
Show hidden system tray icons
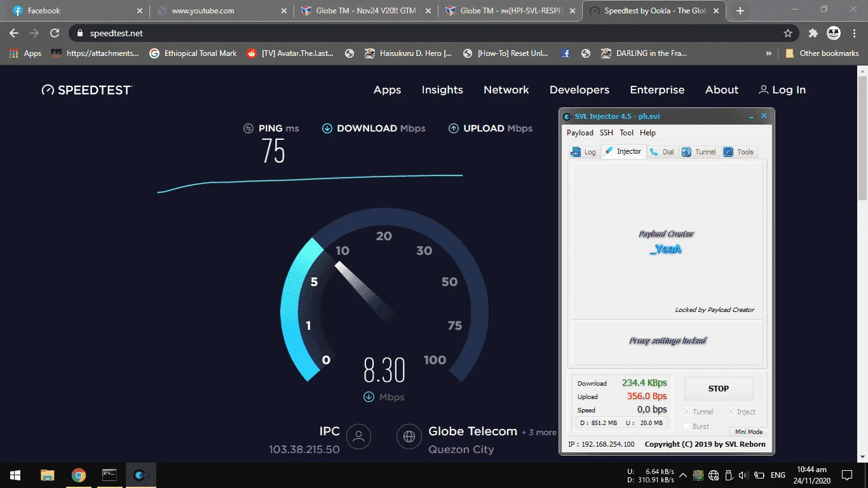tap(683, 475)
